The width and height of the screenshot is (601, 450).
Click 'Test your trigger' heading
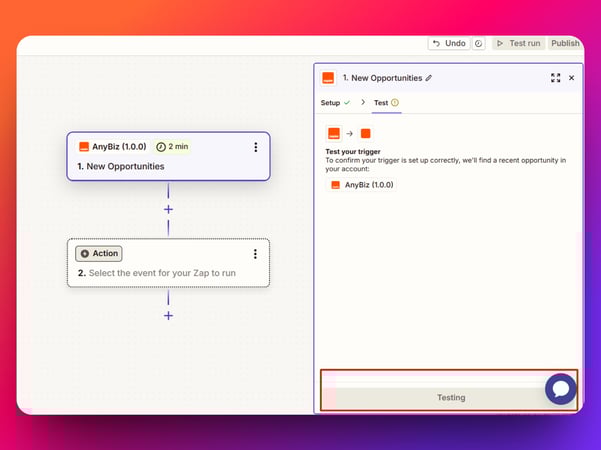353,151
